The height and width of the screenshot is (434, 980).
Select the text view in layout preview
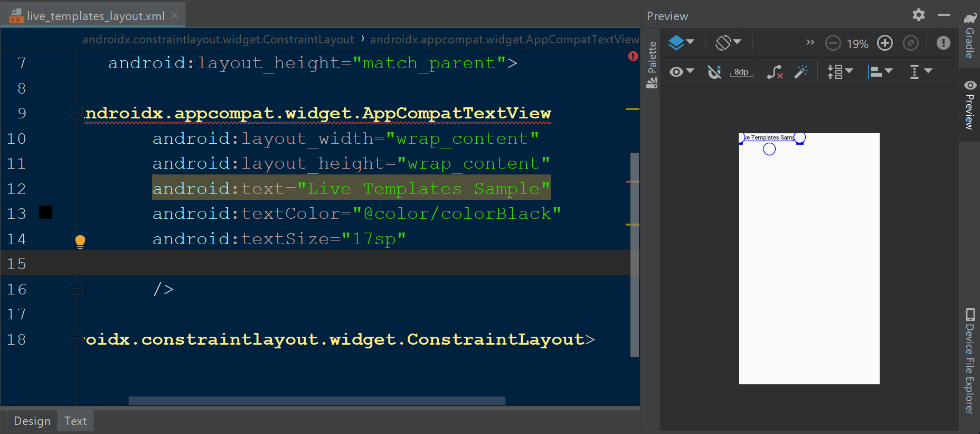click(770, 137)
